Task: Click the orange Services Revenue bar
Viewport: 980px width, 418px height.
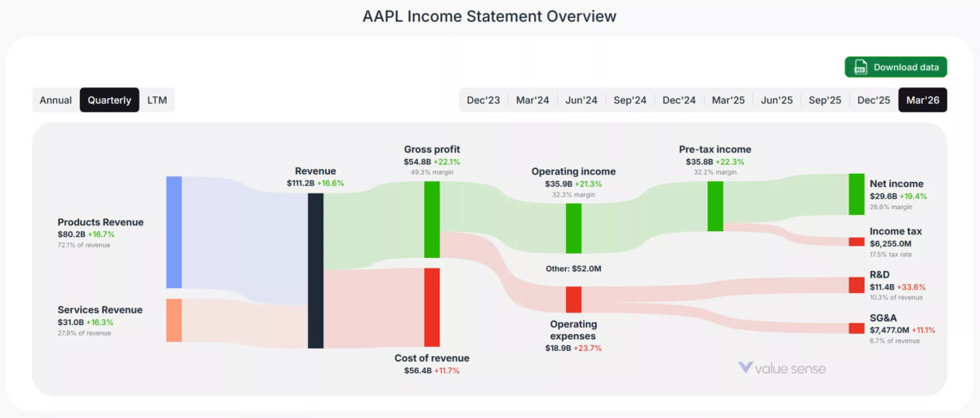Action: 174,320
